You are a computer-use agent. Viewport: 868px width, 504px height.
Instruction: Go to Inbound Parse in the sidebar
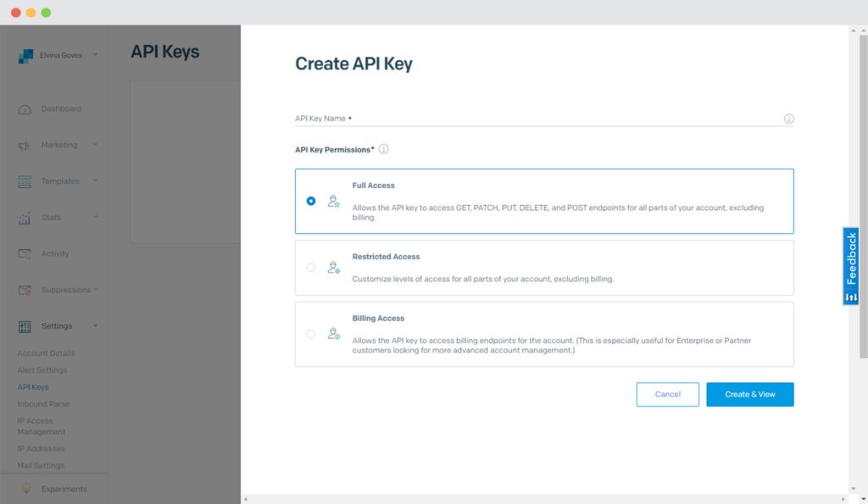point(43,403)
